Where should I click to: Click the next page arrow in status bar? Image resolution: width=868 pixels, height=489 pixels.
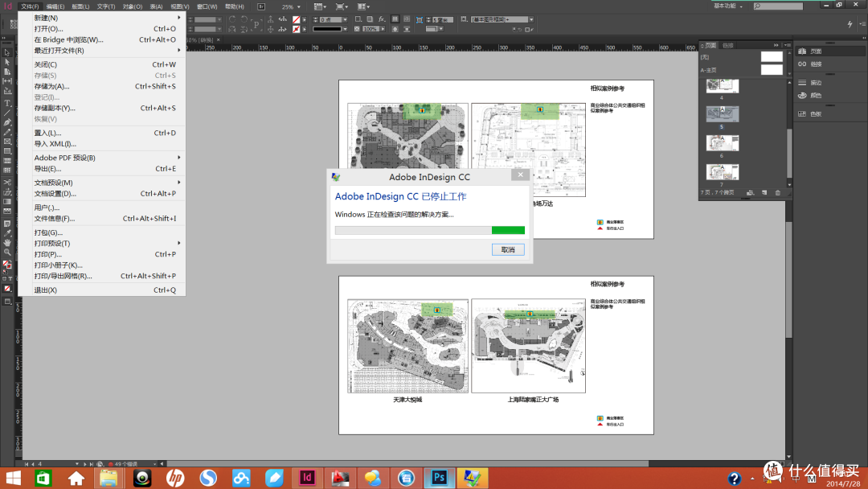tap(84, 464)
